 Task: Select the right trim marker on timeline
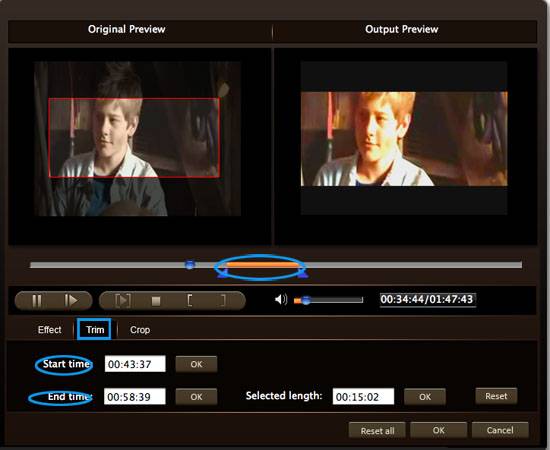click(302, 274)
